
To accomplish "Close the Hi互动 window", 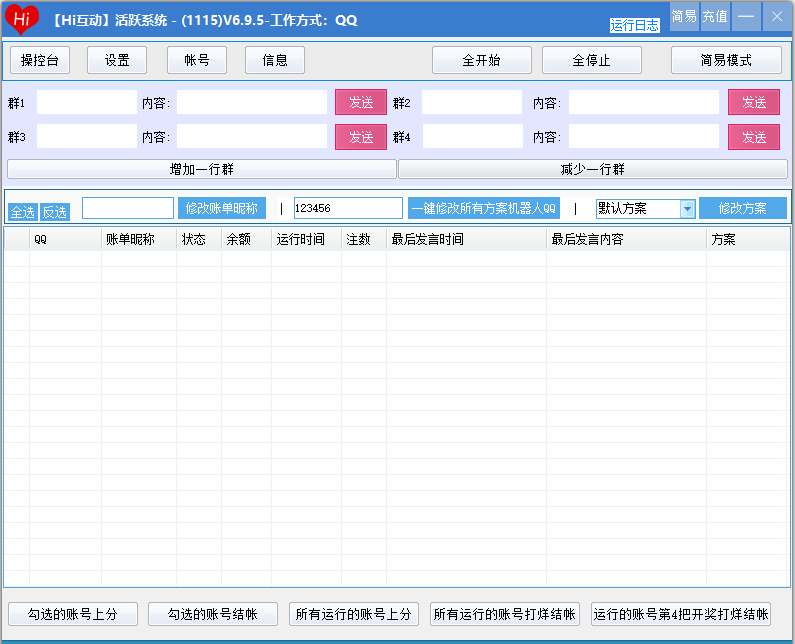I will 777,16.
